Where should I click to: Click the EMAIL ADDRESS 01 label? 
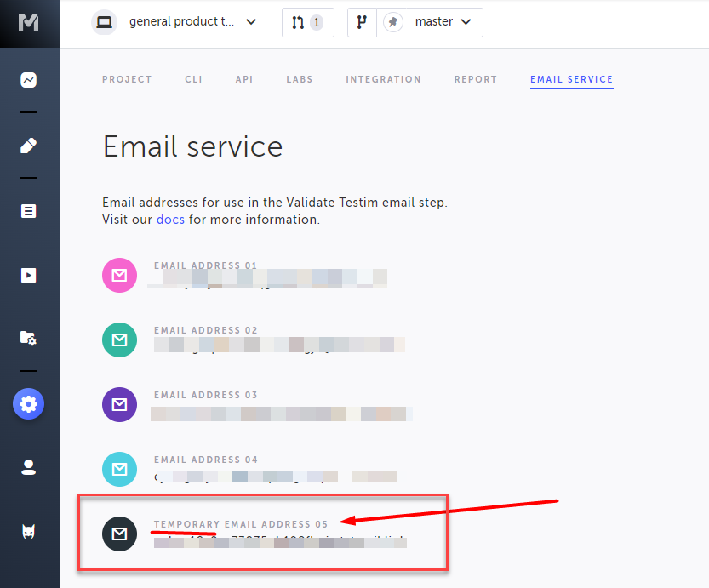click(x=205, y=265)
